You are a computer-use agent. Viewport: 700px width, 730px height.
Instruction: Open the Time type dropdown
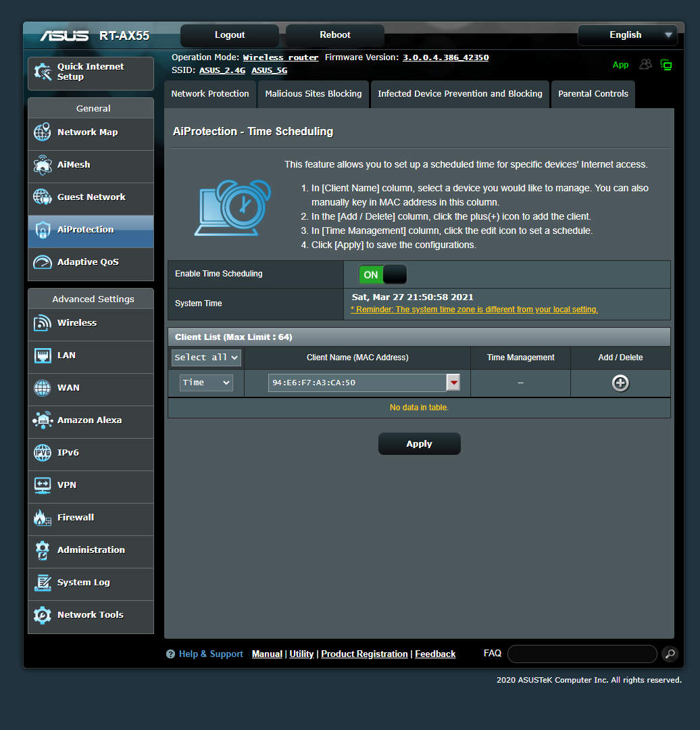206,383
